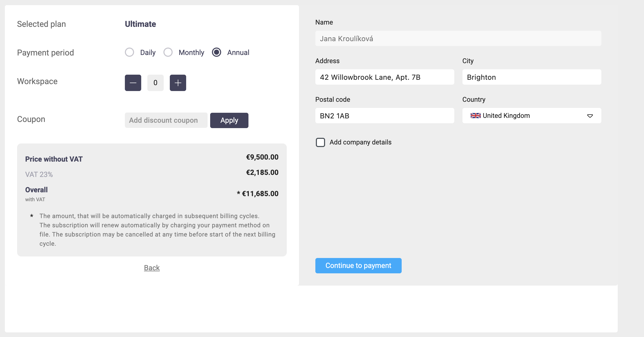Click the United Kingdom country selection
Screen dimensions: 644x337
pos(506,116)
